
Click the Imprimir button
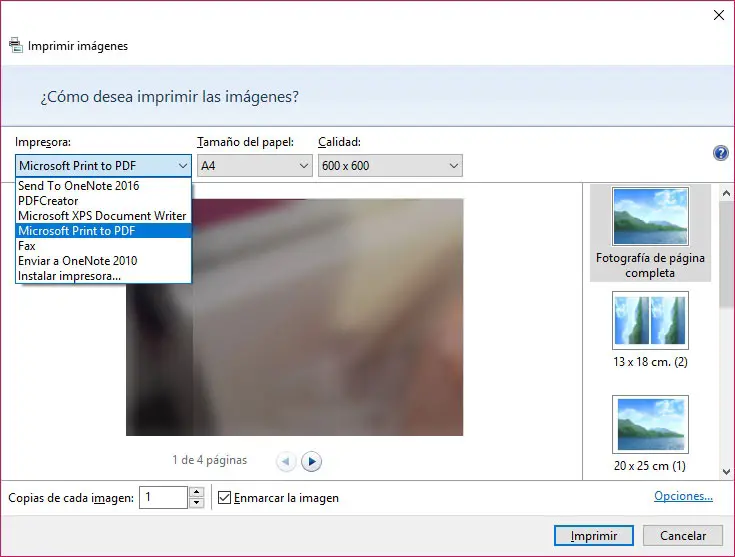pyautogui.click(x=593, y=535)
